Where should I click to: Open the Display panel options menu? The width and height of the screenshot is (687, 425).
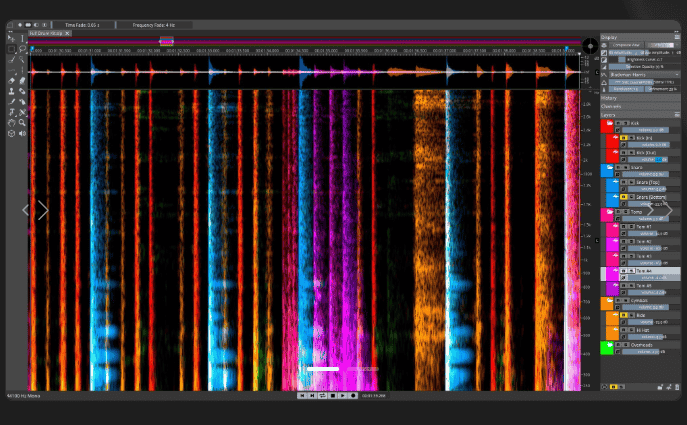[x=677, y=37]
